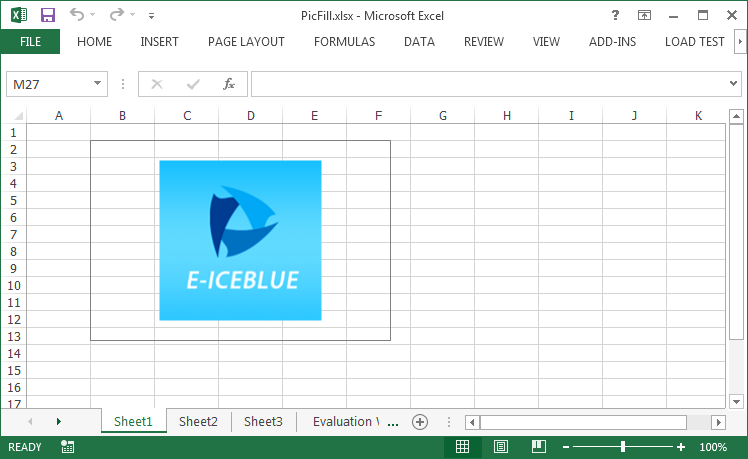The width and height of the screenshot is (748, 459).
Task: Click the zoom slider handle
Action: click(x=623, y=447)
